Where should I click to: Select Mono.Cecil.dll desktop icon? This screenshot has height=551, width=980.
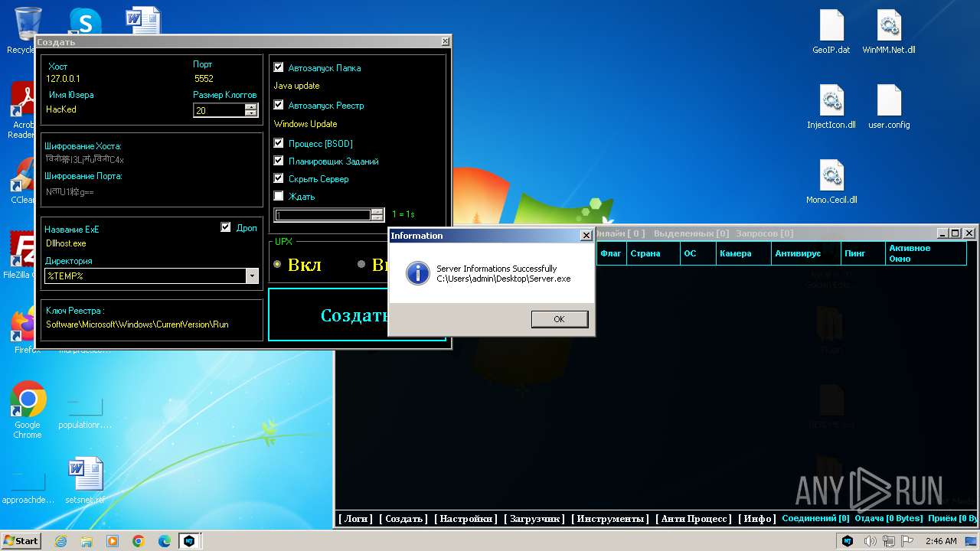[831, 181]
